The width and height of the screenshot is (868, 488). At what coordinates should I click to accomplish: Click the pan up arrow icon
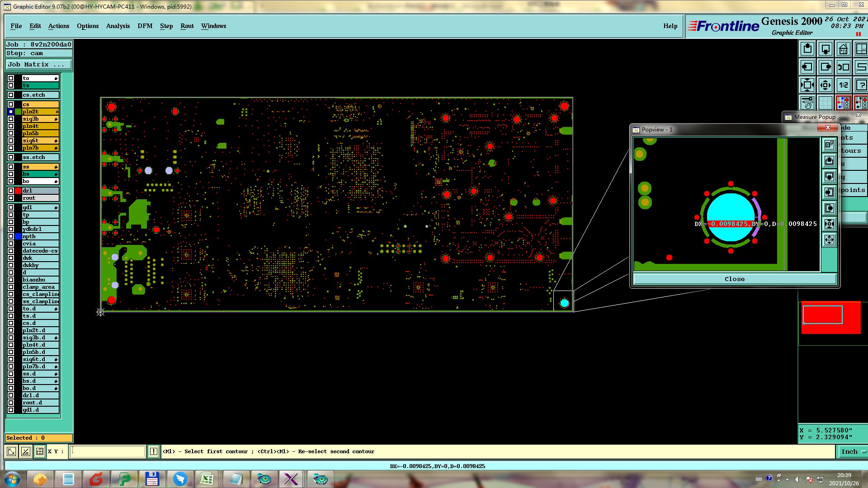807,49
